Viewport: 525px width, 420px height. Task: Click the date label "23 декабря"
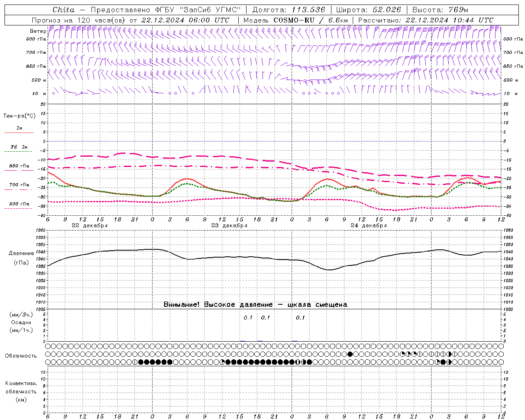229,226
